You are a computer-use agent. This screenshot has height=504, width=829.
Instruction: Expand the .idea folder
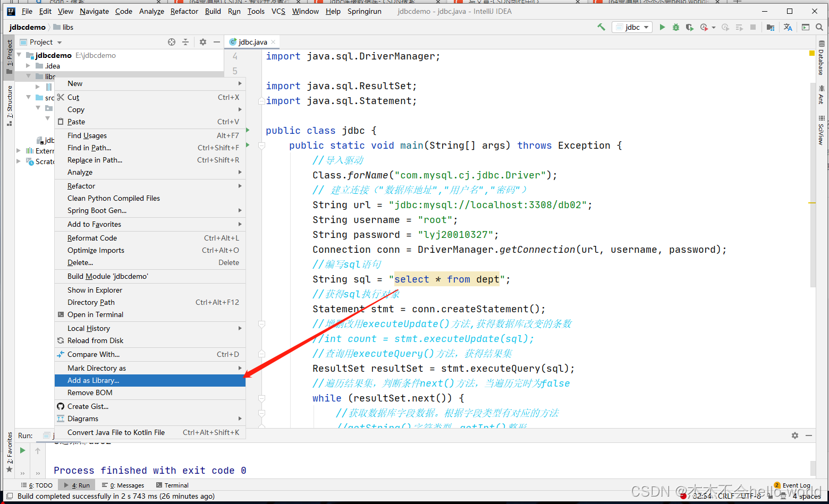click(28, 66)
